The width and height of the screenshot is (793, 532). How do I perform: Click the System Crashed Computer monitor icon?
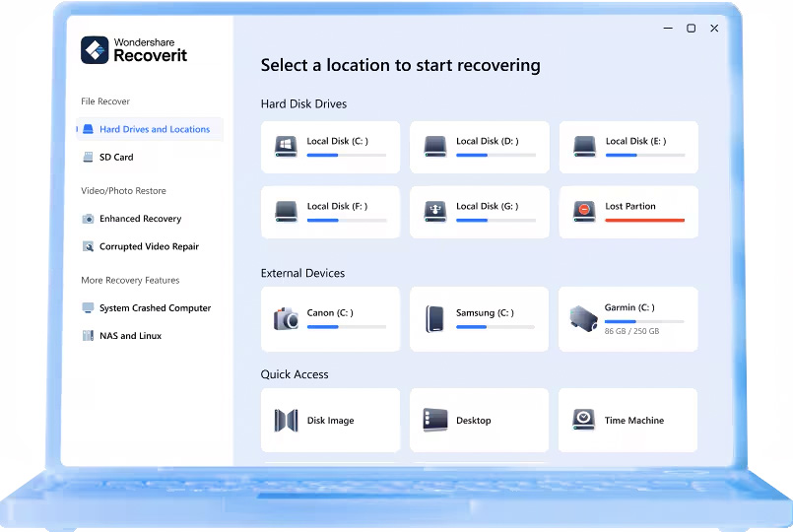[88, 308]
